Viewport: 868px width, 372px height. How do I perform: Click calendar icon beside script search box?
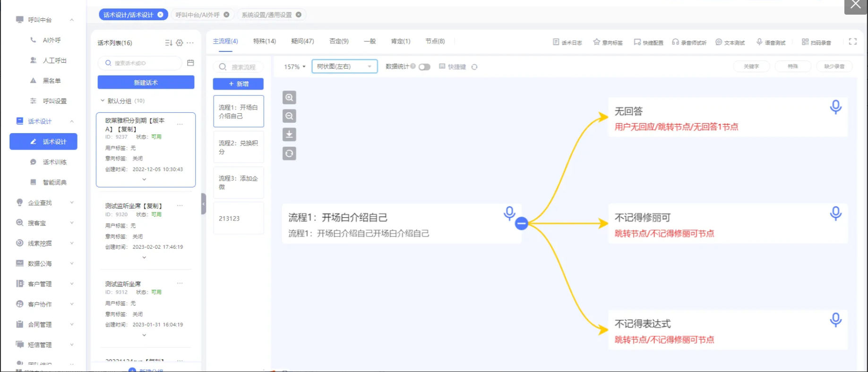[190, 63]
